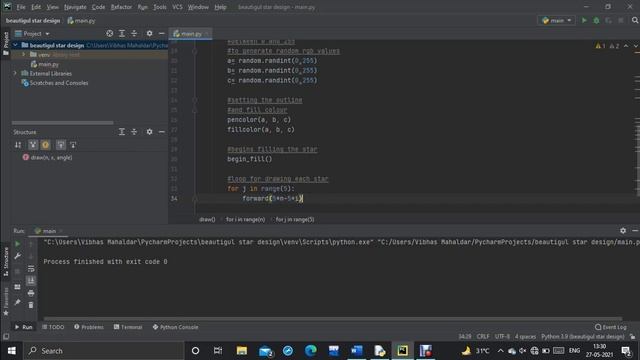The height and width of the screenshot is (360, 640).
Task: Toggle autoscroll from source in the Structure toolbar
Action: pos(73,145)
